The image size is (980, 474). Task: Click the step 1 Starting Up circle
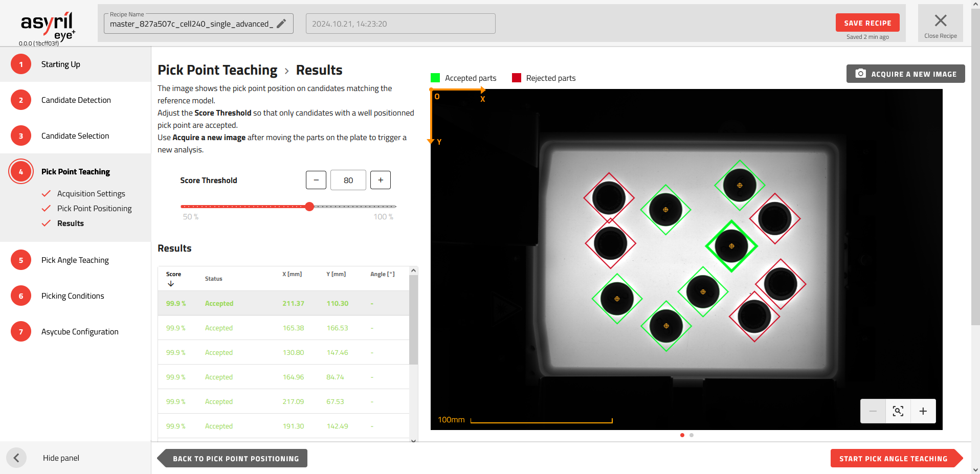pyautogui.click(x=21, y=64)
